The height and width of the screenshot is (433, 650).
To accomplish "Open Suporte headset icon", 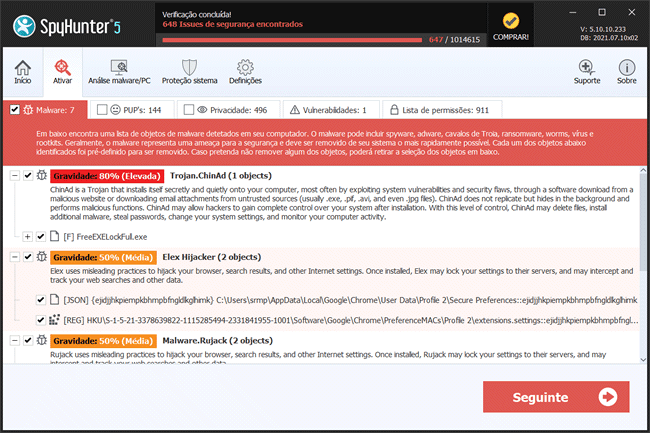I will point(587,67).
